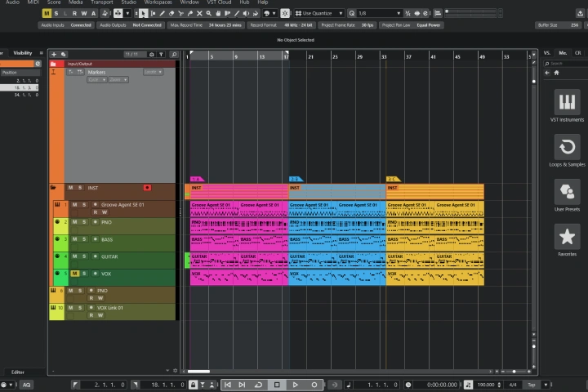The height and width of the screenshot is (392, 588).
Task: Open the Loops & Samples browser icon
Action: 567,147
